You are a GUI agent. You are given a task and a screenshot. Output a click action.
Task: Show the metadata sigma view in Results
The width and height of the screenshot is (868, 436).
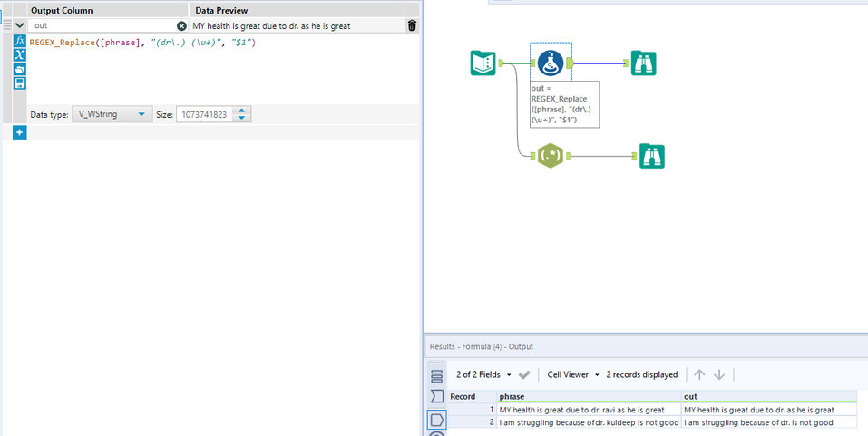point(437,396)
